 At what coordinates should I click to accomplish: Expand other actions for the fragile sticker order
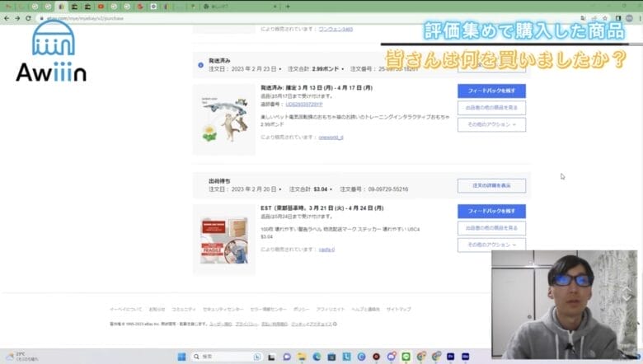click(x=491, y=245)
